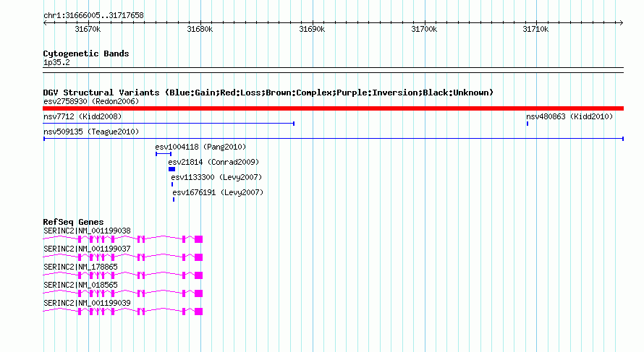
Task: Select the esv2758930 (Redon2006) label
Action: [91, 101]
